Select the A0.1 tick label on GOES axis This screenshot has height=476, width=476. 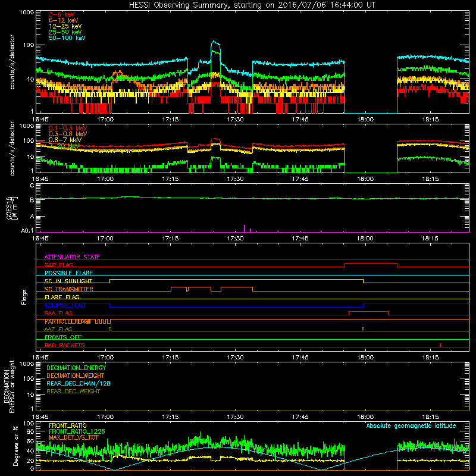coord(27,231)
